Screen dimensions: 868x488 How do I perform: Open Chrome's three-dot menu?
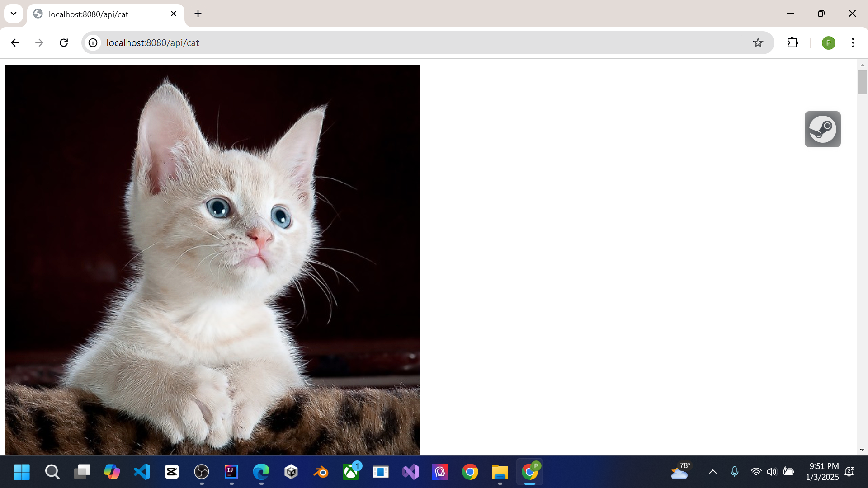pyautogui.click(x=853, y=42)
